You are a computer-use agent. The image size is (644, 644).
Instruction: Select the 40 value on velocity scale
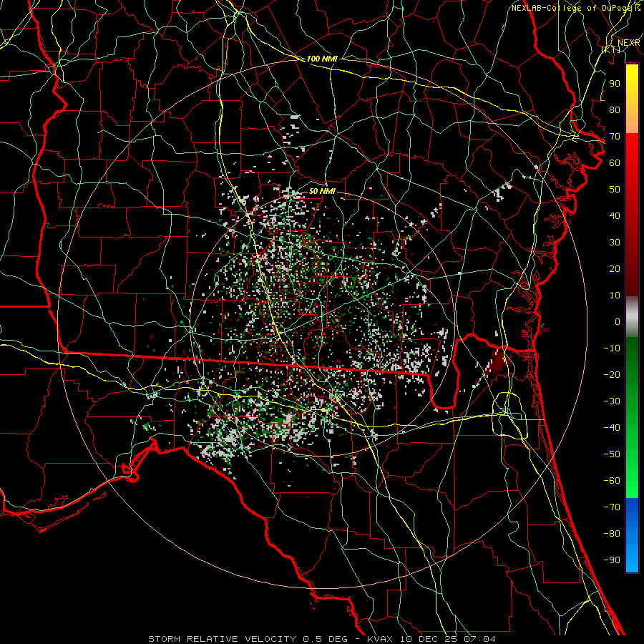coord(615,216)
